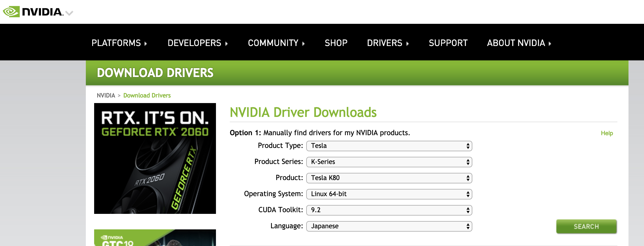This screenshot has width=644, height=246.
Task: Open the GTC19 banner thumbnail
Action: [155, 238]
